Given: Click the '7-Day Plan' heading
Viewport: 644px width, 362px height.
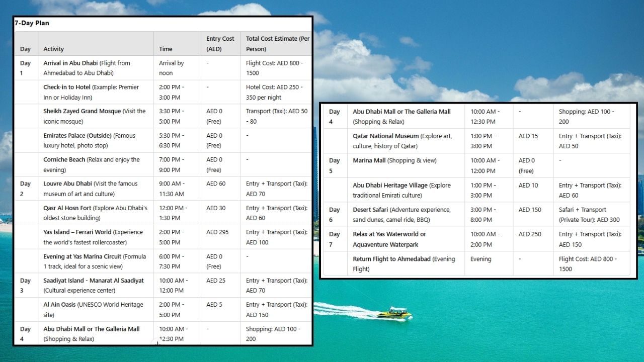Looking at the screenshot, I should tap(32, 23).
